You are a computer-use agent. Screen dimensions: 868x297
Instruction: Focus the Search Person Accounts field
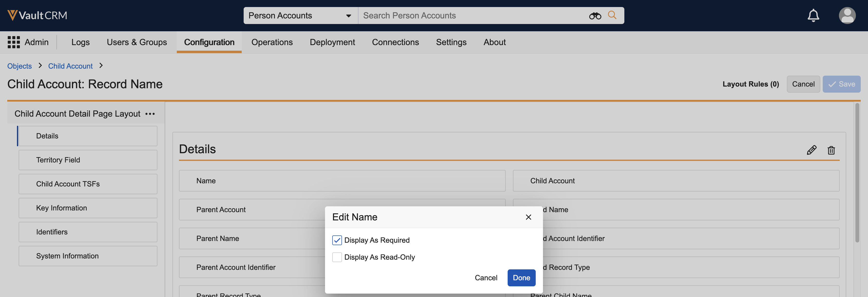tap(472, 16)
